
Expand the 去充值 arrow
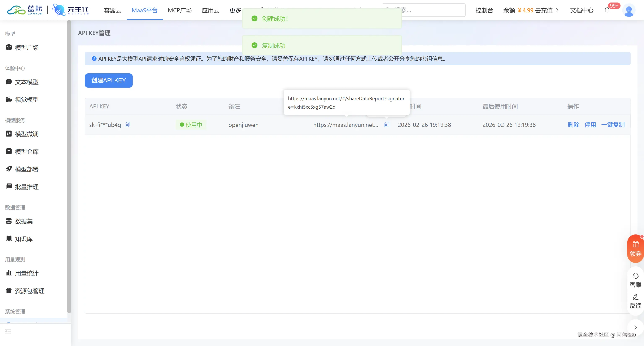pyautogui.click(x=557, y=10)
